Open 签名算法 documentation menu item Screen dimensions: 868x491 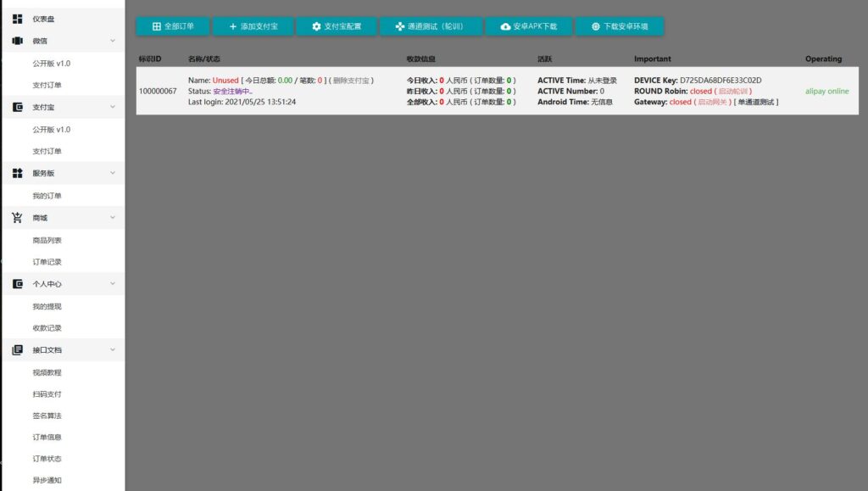pyautogui.click(x=47, y=416)
